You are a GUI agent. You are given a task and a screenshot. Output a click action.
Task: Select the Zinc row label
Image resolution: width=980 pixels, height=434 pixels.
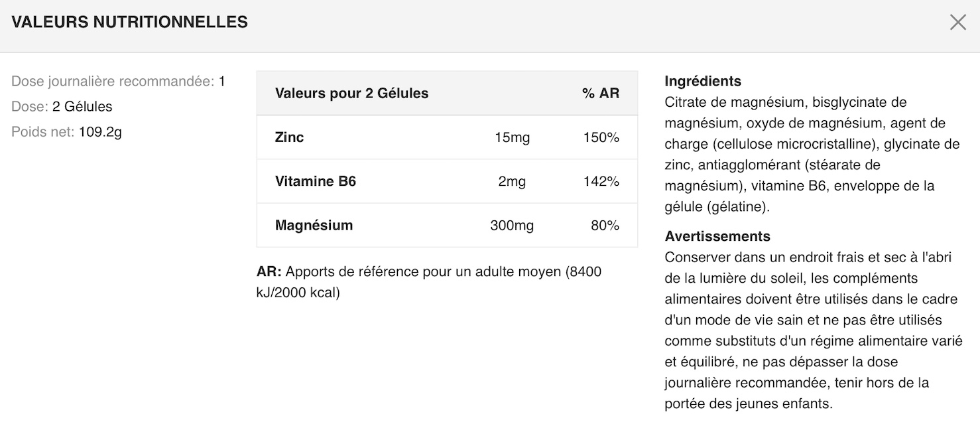point(289,137)
